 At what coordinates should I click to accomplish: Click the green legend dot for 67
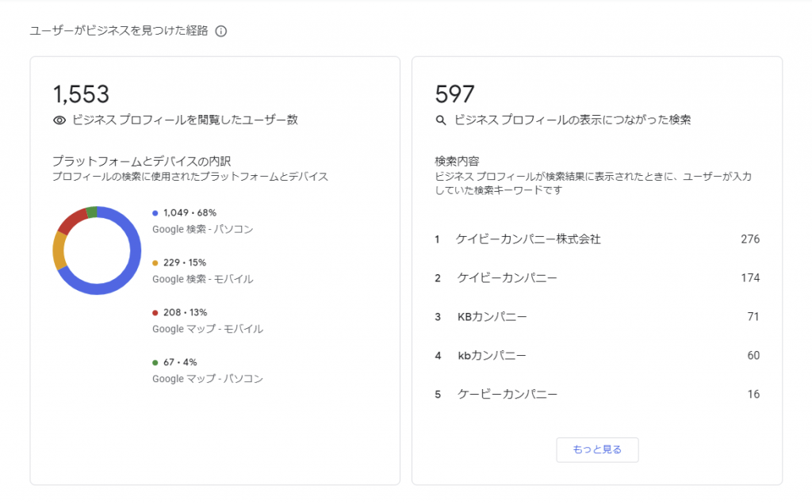(x=155, y=362)
